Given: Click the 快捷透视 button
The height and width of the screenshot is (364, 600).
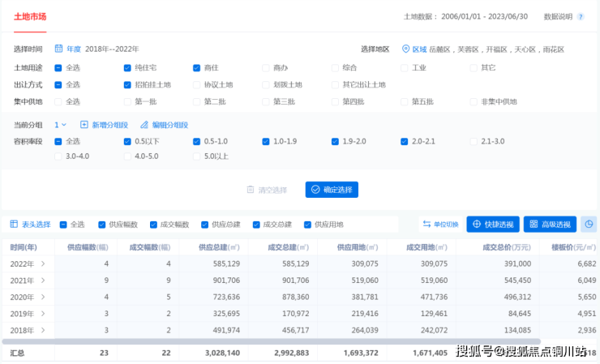Looking at the screenshot, I should (x=493, y=225).
